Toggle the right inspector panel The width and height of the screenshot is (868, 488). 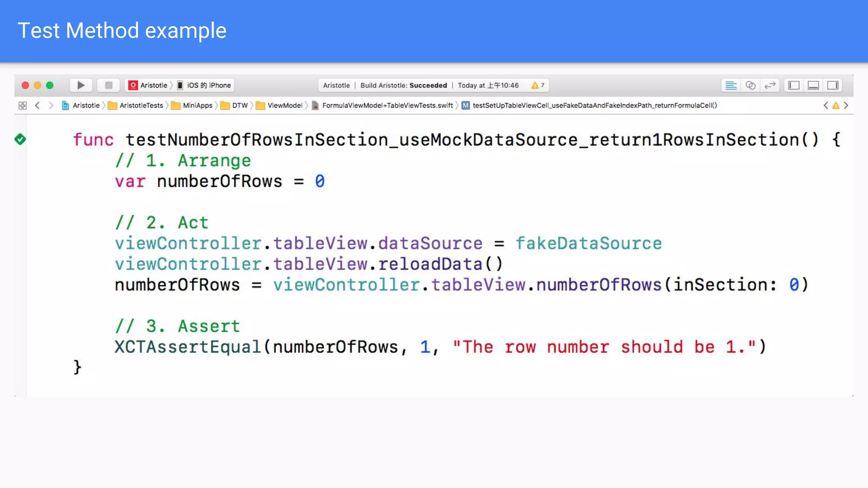pos(832,86)
